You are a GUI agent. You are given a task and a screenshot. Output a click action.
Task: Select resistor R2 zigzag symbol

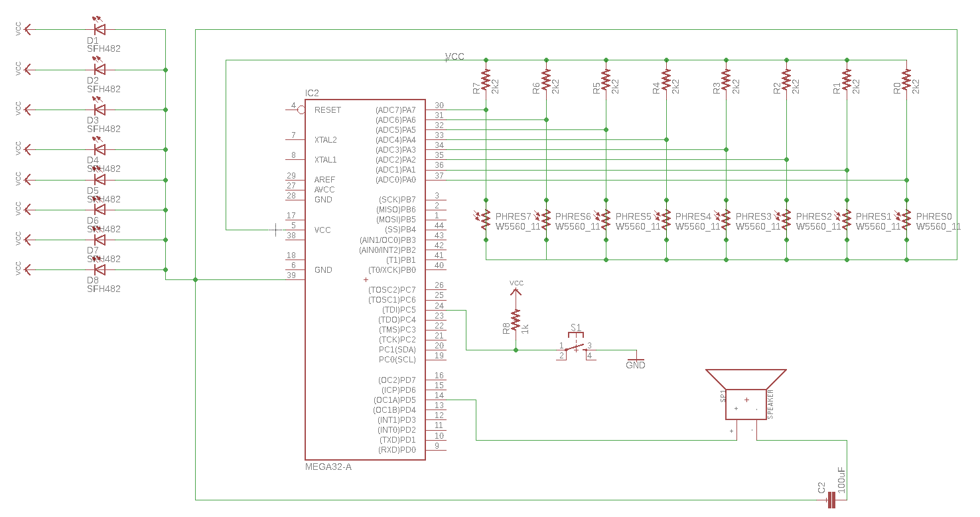coord(786,81)
